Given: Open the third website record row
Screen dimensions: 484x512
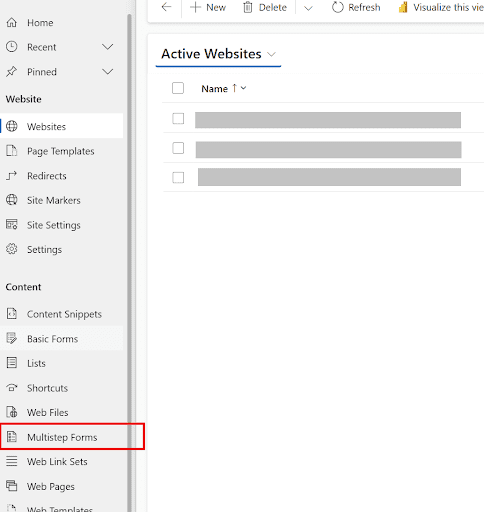Looking at the screenshot, I should [x=329, y=177].
